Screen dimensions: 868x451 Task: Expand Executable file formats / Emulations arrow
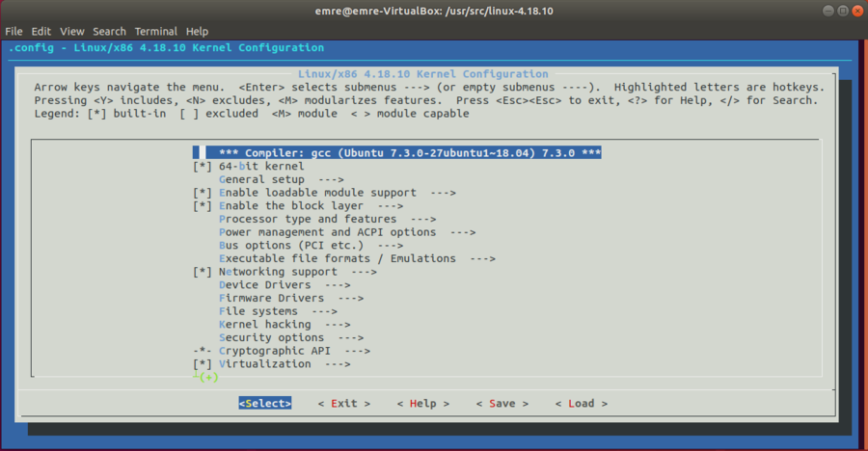(483, 259)
